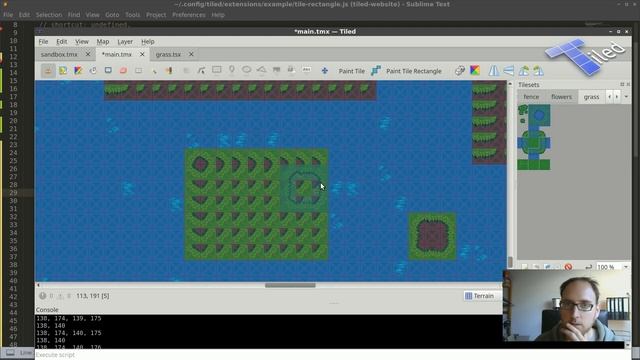640x360 pixels.
Task: Click Sublime Text side bar toggle icon
Action: (x=10, y=352)
